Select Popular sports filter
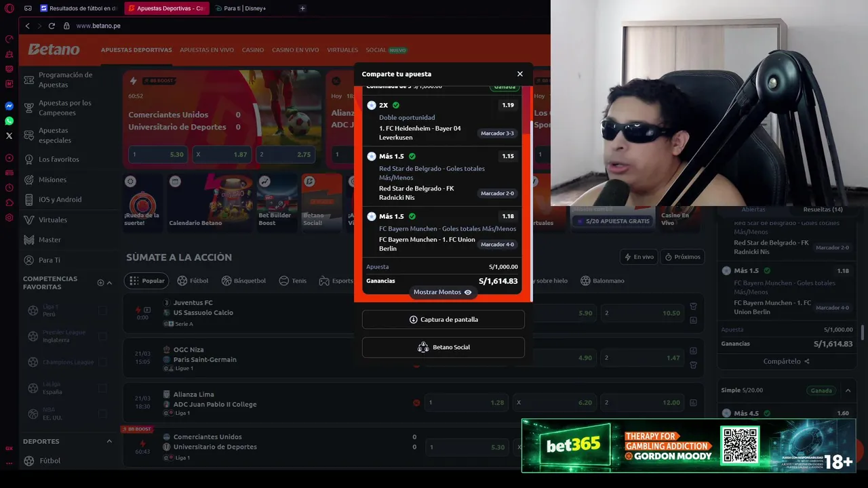Image resolution: width=868 pixels, height=488 pixels. [146, 281]
